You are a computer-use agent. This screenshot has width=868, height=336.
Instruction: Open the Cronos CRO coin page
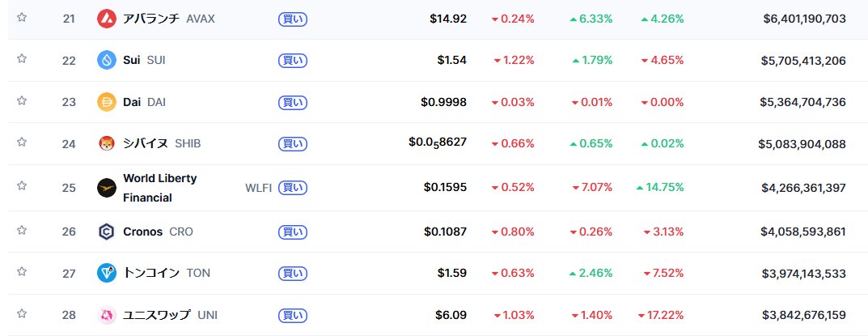143,232
